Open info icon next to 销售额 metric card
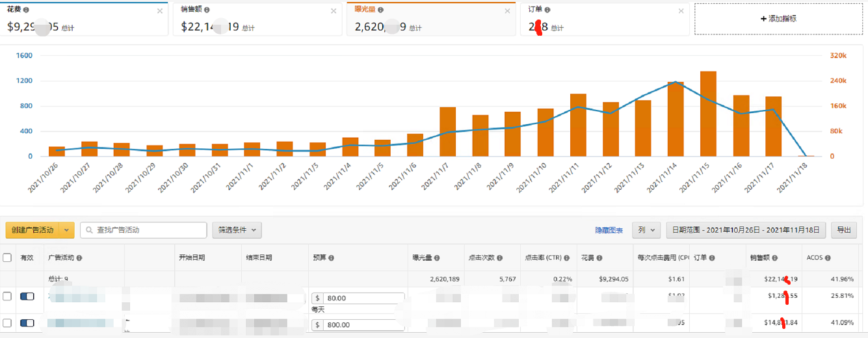 (x=207, y=10)
